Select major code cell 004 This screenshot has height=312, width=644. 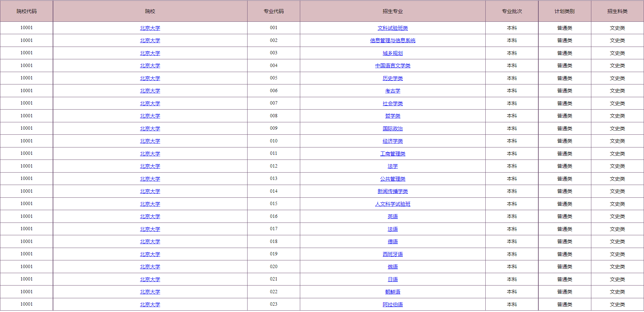coord(274,66)
